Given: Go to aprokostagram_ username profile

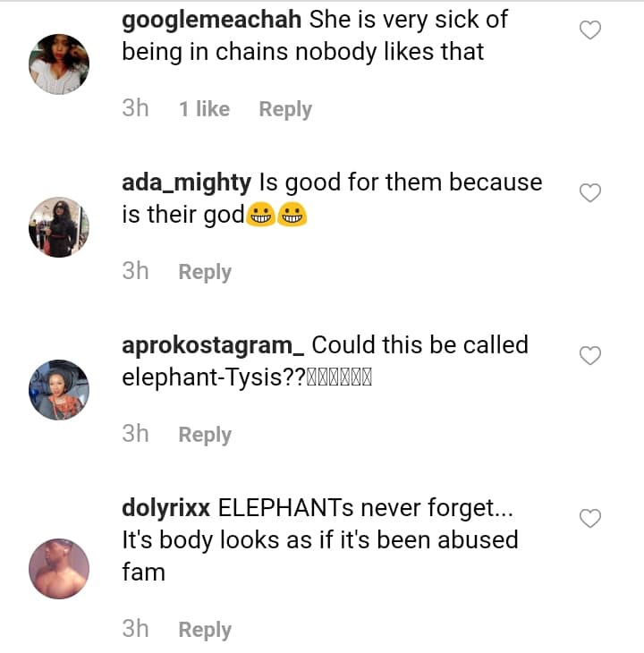Looking at the screenshot, I should pos(213,345).
